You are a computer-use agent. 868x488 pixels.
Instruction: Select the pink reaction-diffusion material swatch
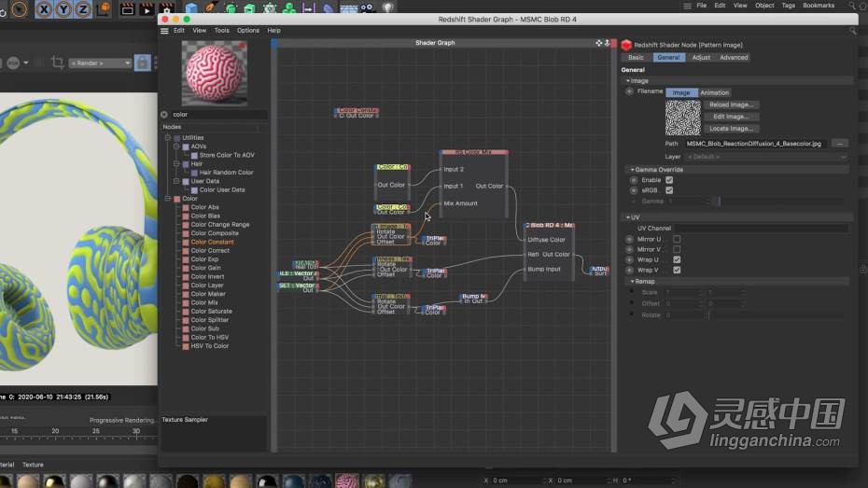347,481
